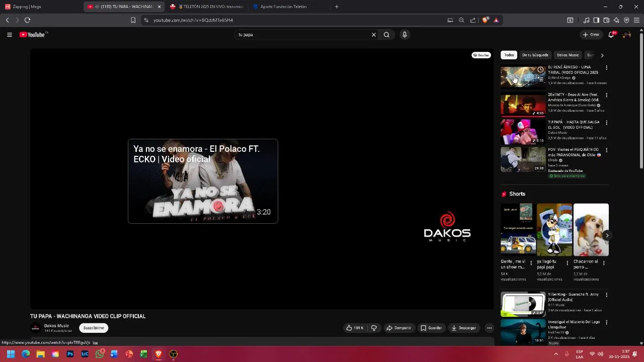Open the Brave Wallet icon
The image size is (644, 362).
[606, 20]
